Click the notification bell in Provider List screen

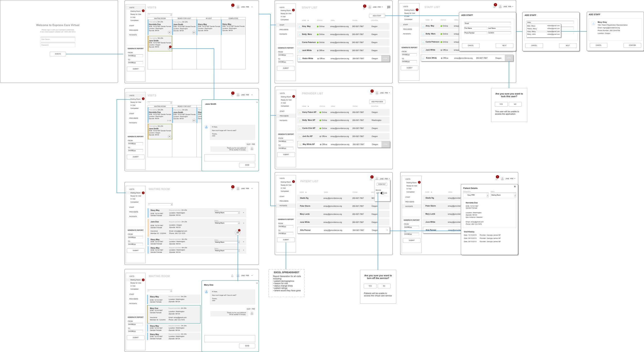(x=371, y=92)
